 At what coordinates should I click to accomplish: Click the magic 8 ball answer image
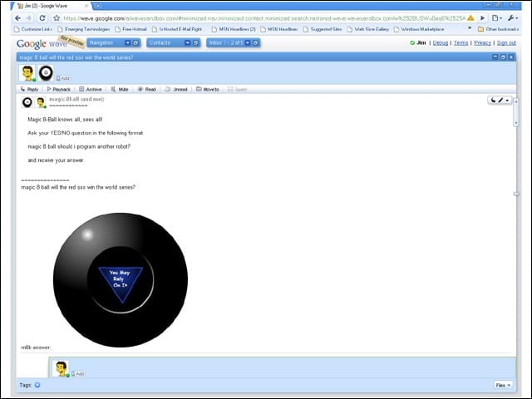pyautogui.click(x=121, y=280)
